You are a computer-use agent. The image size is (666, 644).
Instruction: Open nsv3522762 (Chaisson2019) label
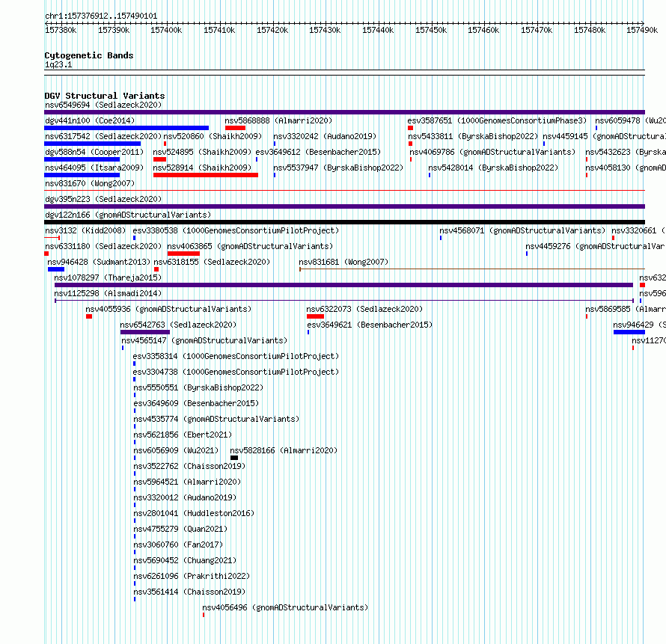(x=189, y=466)
